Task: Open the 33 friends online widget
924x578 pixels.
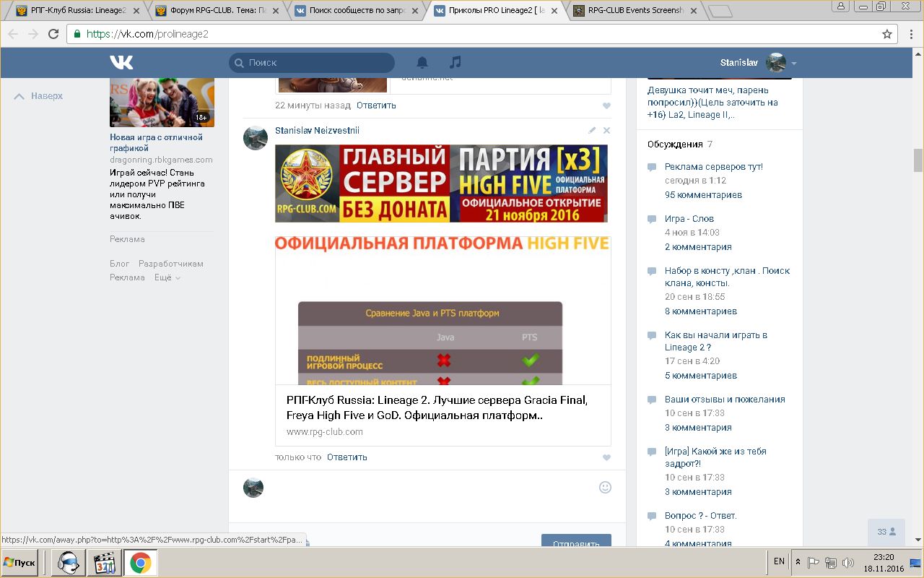Action: click(886, 532)
